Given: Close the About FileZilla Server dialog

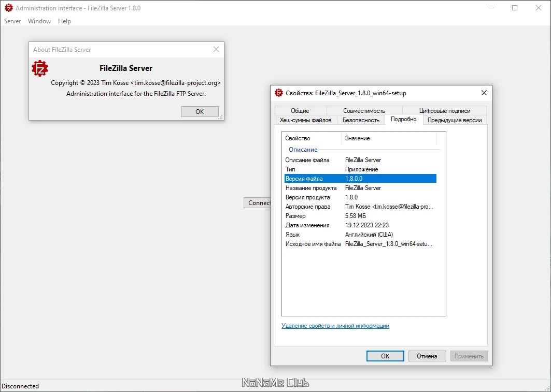Looking at the screenshot, I should [216, 50].
